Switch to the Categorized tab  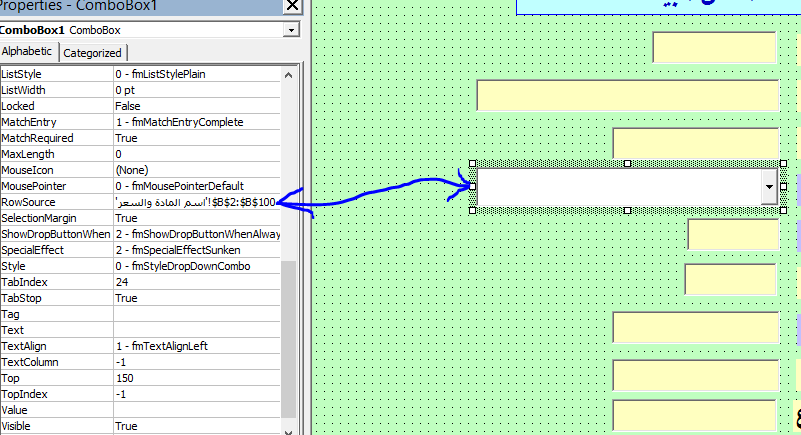(x=93, y=53)
